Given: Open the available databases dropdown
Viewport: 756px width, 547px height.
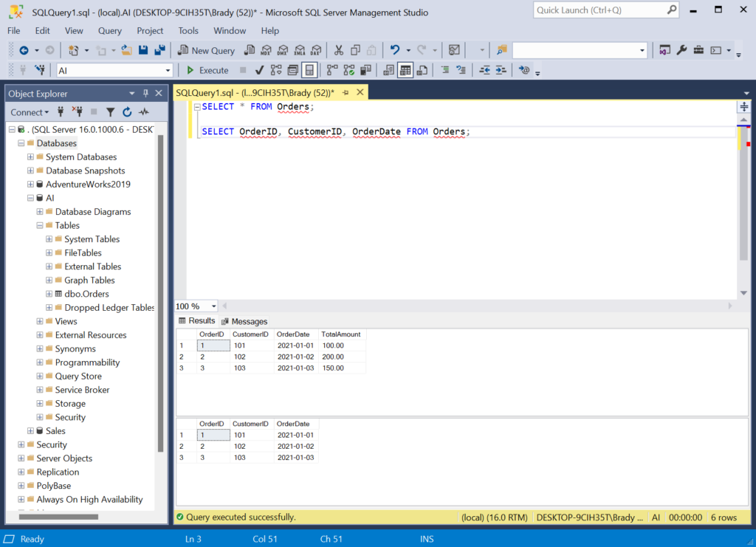Looking at the screenshot, I should [x=168, y=70].
